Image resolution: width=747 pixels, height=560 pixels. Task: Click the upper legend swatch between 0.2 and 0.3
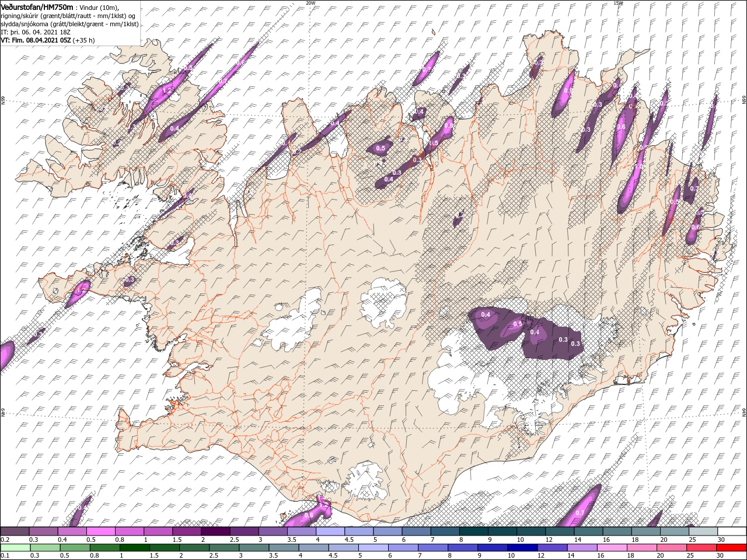click(15, 531)
